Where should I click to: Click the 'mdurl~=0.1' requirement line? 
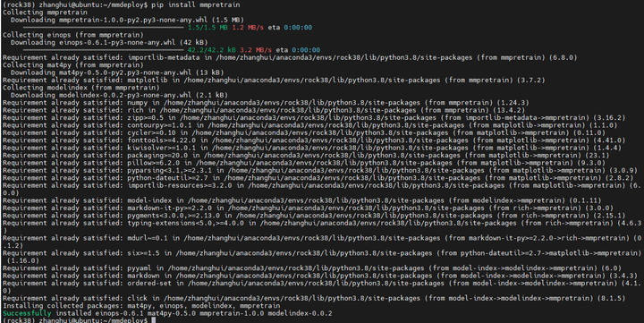coord(322,242)
